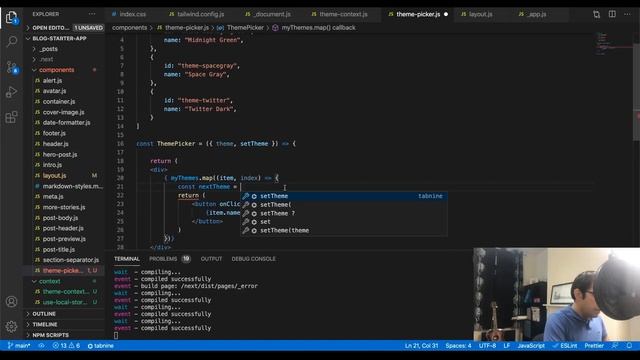640x360 pixels.
Task: Change language mode from JavaScript
Action: [x=531, y=346]
